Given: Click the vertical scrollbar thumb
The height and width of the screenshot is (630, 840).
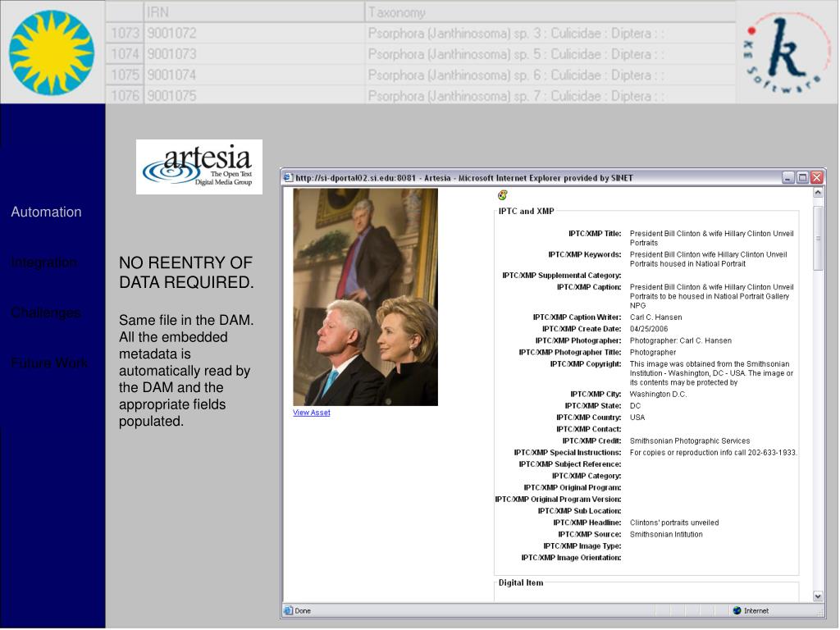Looking at the screenshot, I should (x=818, y=239).
